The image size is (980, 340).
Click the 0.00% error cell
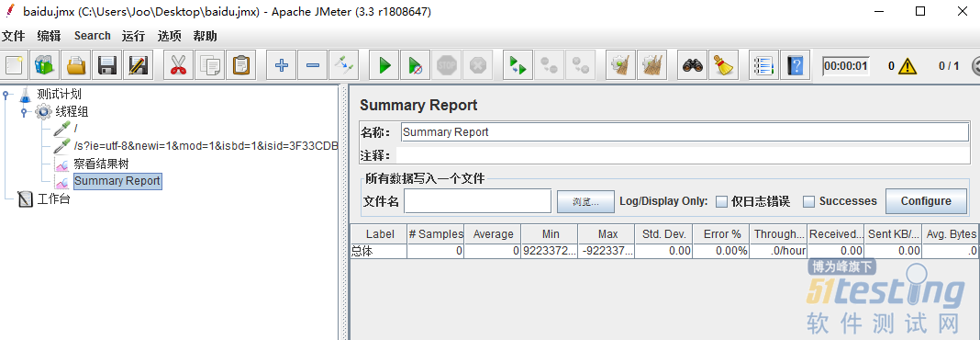coord(721,251)
